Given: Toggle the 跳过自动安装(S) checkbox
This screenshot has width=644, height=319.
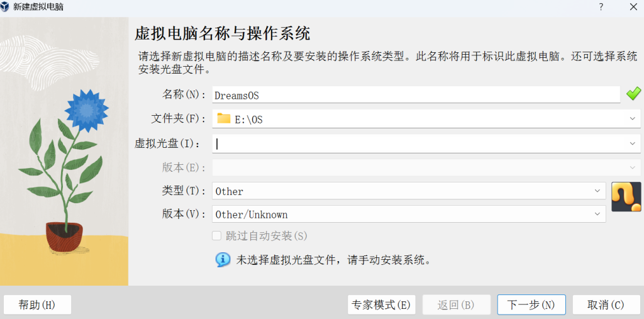Looking at the screenshot, I should [217, 236].
